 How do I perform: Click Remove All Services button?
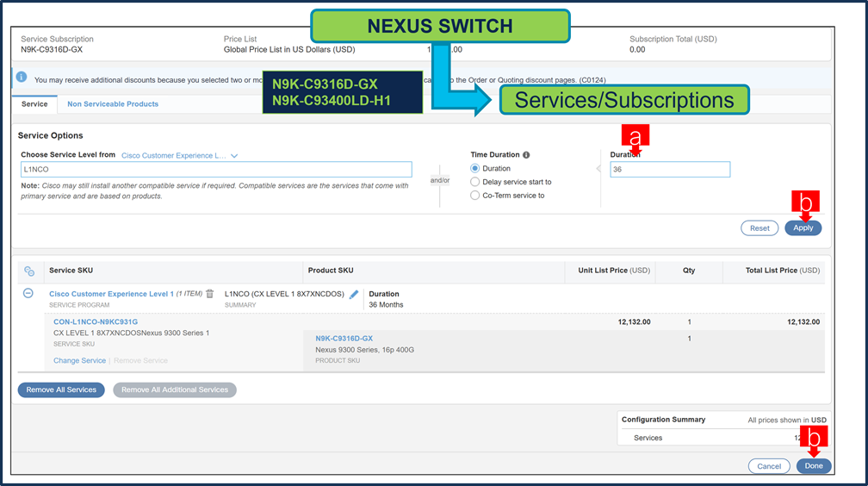click(61, 389)
